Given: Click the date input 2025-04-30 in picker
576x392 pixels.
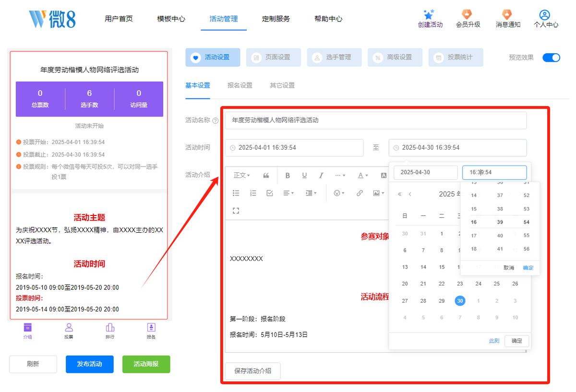Looking at the screenshot, I should click(426, 172).
